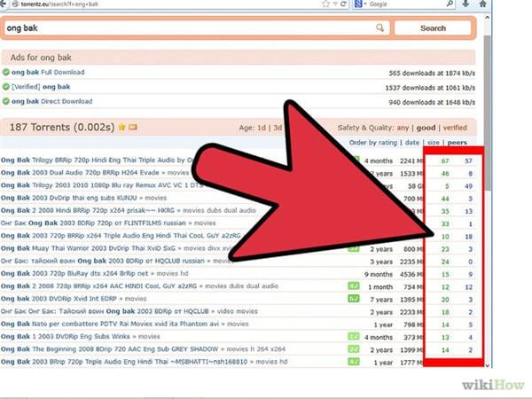Image resolution: width=532 pixels, height=399 pixels.
Task: Click the green rating badge on Xvid Int EDRP row
Action: [354, 299]
